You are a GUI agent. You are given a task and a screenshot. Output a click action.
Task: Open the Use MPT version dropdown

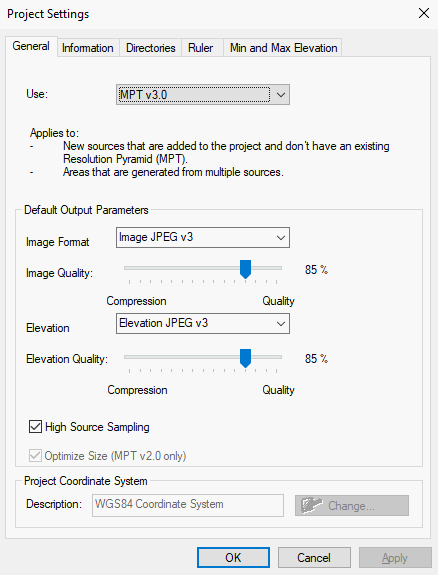203,95
